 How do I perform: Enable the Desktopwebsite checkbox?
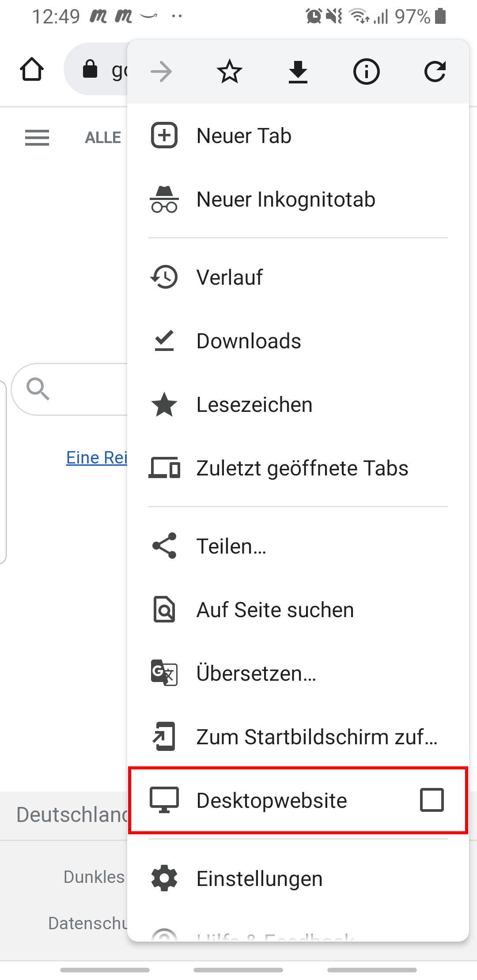coord(432,800)
